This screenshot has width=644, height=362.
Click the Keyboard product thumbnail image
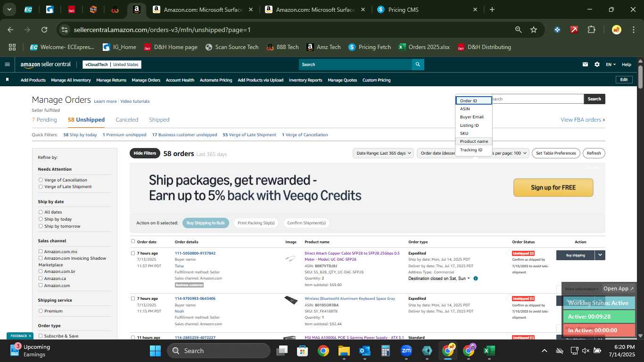(x=291, y=300)
